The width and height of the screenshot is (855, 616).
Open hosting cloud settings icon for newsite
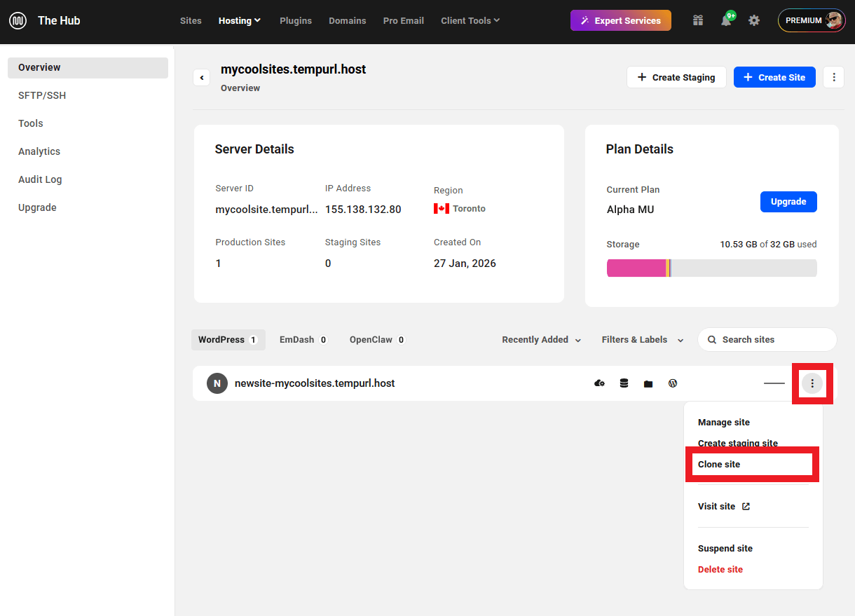(599, 383)
